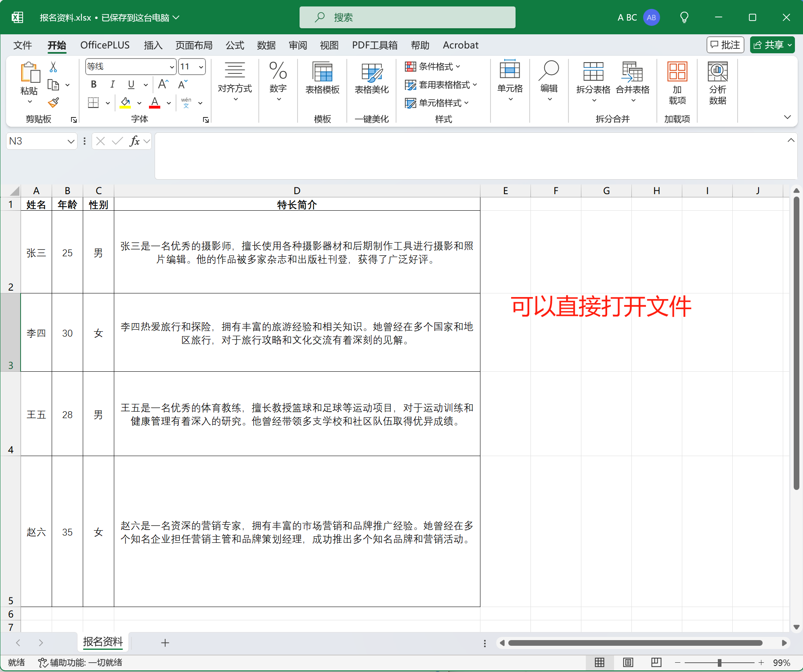
Task: Expand the font name dropdown (等线)
Action: (x=172, y=67)
